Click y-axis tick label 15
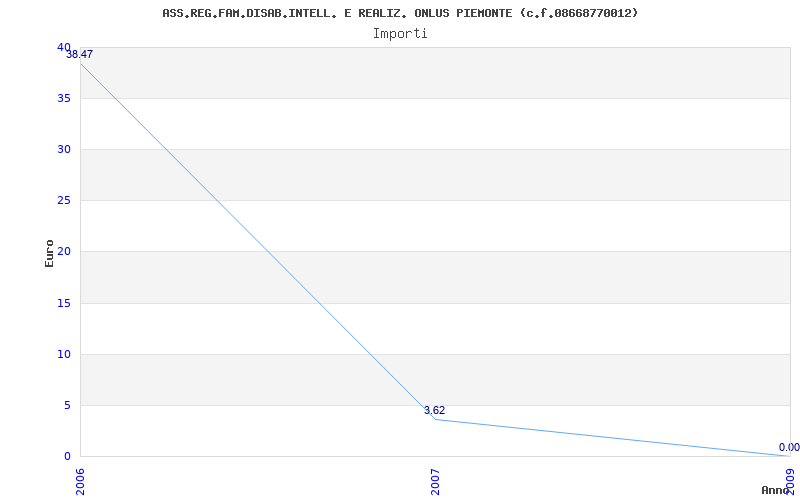Screen dimensions: 800x500 [64, 304]
